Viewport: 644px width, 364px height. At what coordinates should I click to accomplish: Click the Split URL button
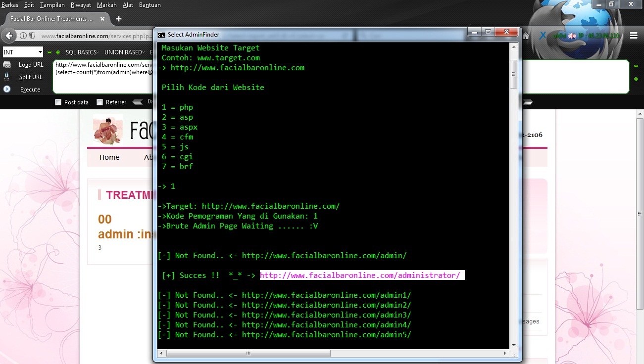[31, 77]
